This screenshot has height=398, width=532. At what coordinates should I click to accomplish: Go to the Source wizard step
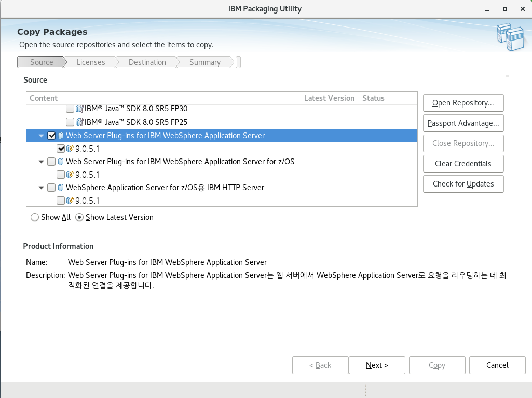[x=42, y=62]
